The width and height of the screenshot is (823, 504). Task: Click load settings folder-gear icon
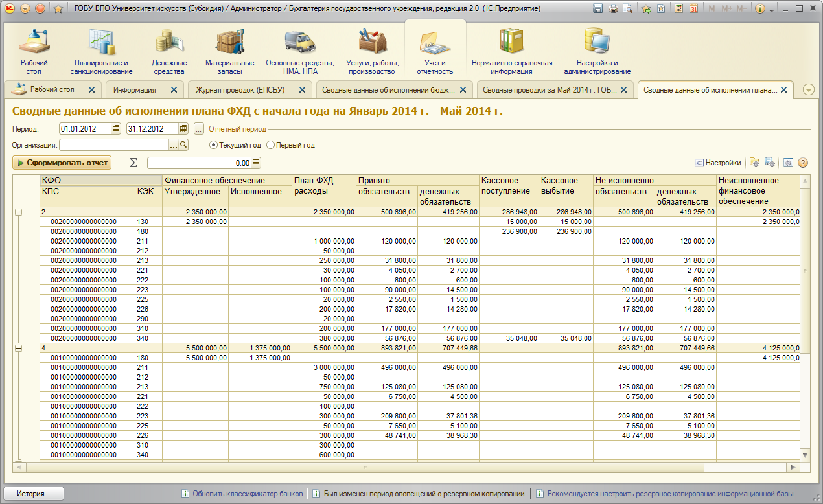click(754, 163)
